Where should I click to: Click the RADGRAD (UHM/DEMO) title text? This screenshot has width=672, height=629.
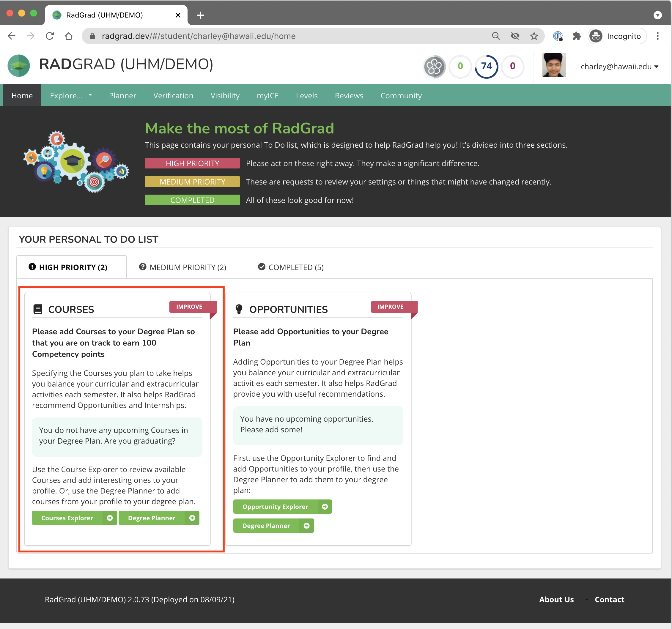click(126, 64)
